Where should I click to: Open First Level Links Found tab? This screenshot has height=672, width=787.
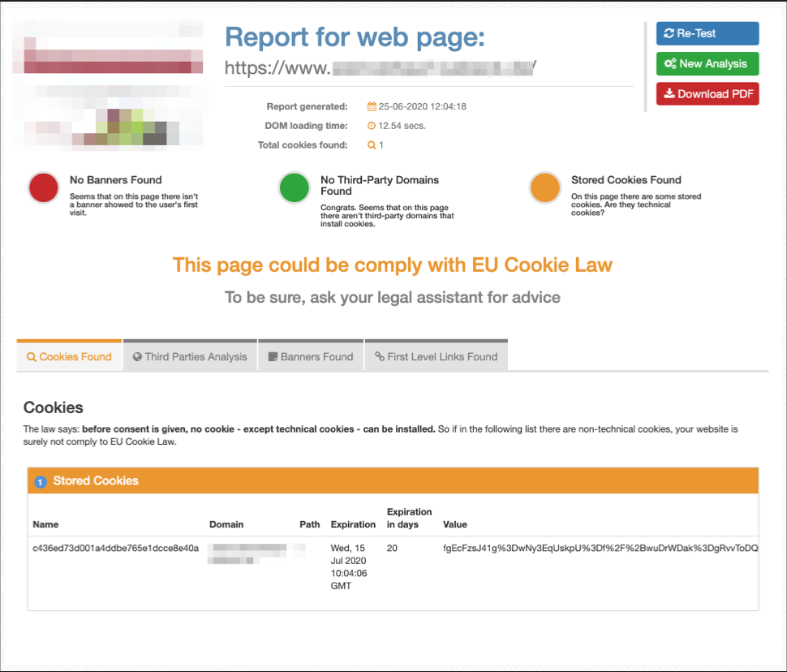pyautogui.click(x=437, y=356)
